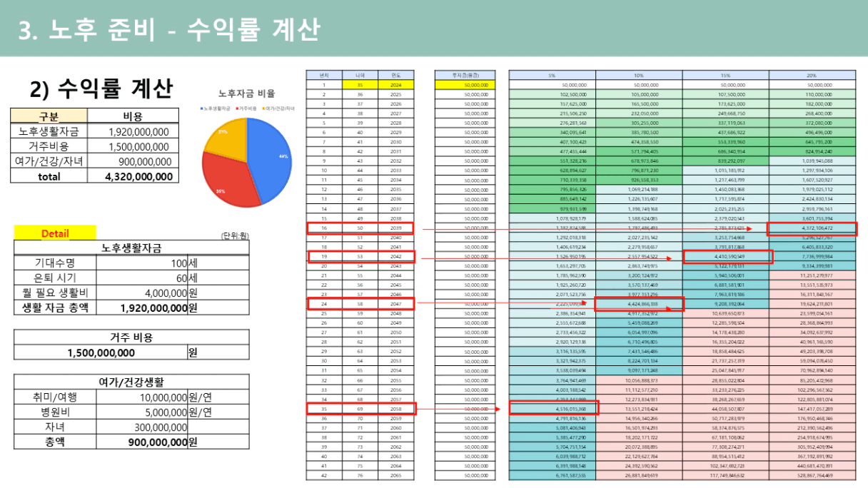Image resolution: width=868 pixels, height=488 pixels.
Task: Click the red-boxed 4,424,866,338 cell
Action: coord(639,303)
